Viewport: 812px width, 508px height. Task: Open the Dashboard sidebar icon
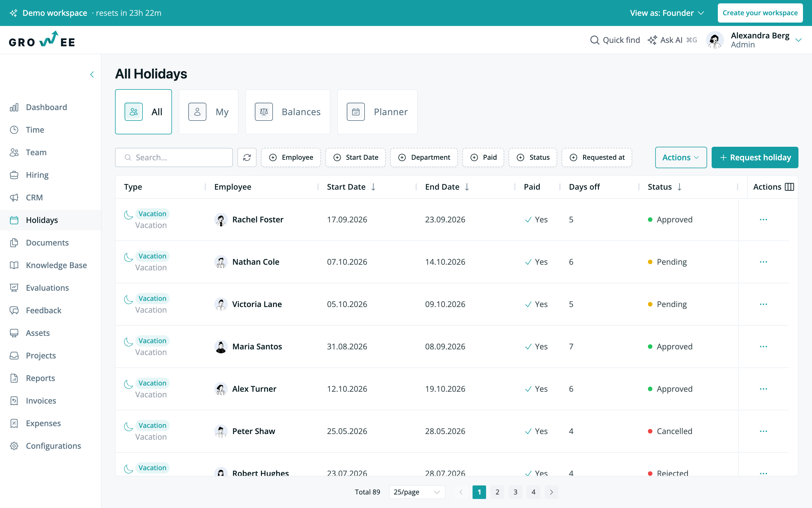pyautogui.click(x=14, y=107)
